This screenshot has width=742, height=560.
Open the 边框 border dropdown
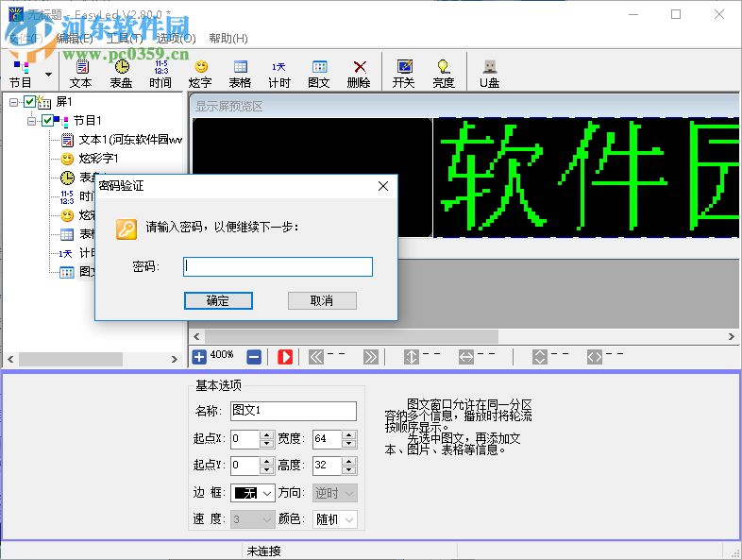tap(253, 493)
